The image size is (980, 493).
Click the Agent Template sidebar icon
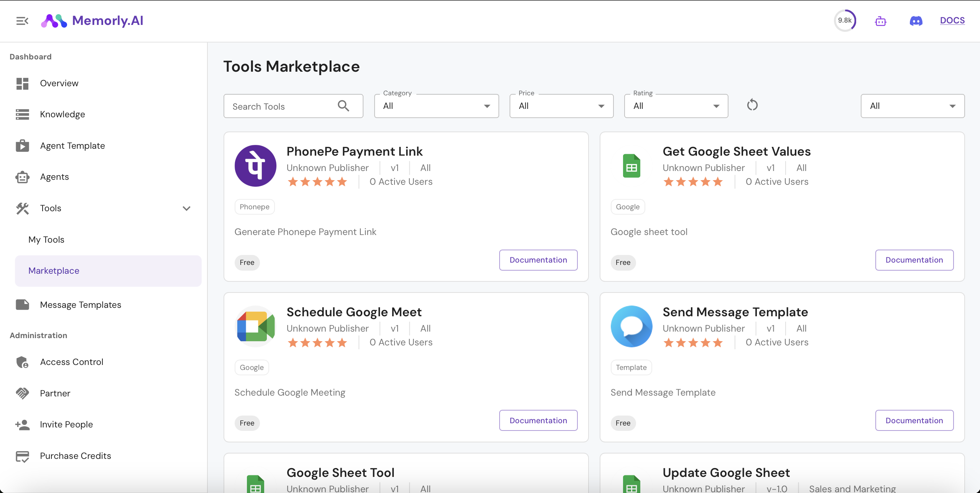pos(23,146)
